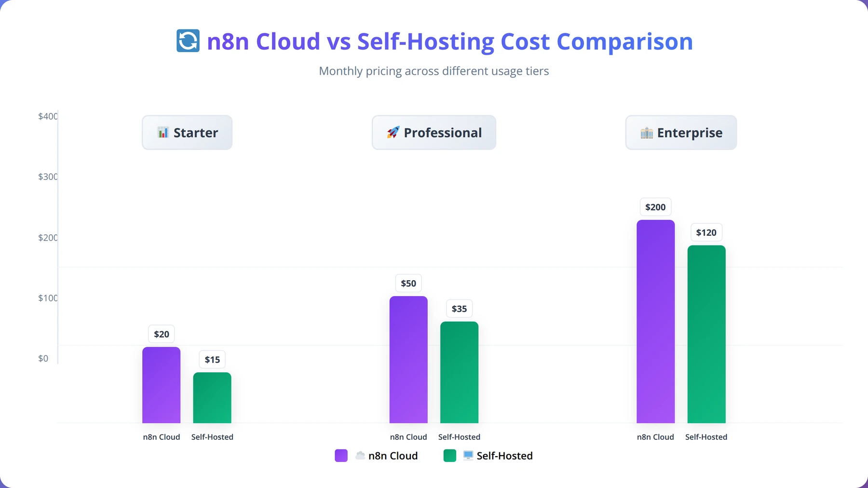Click the $400 y-axis label
The image size is (868, 488).
[x=48, y=116]
